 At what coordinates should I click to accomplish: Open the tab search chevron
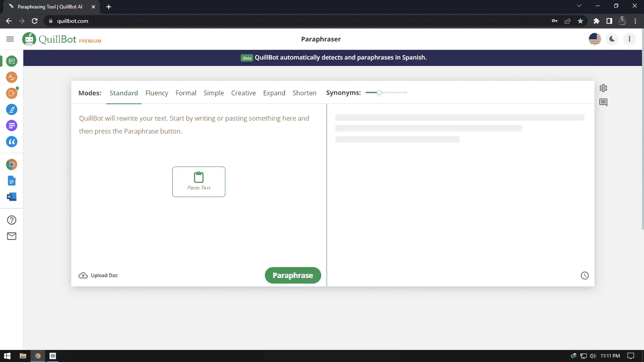pos(579,6)
